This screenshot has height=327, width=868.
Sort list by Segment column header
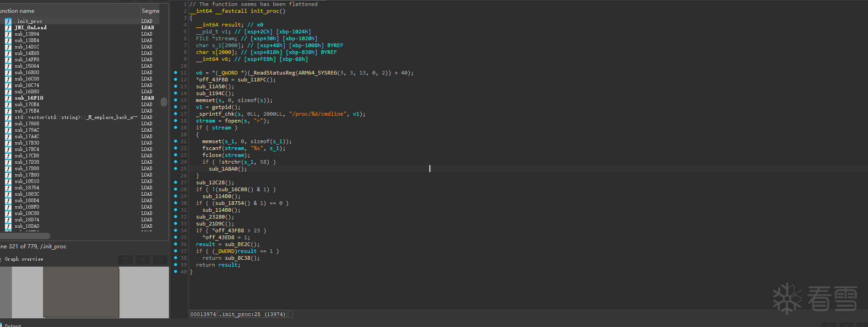pos(151,11)
